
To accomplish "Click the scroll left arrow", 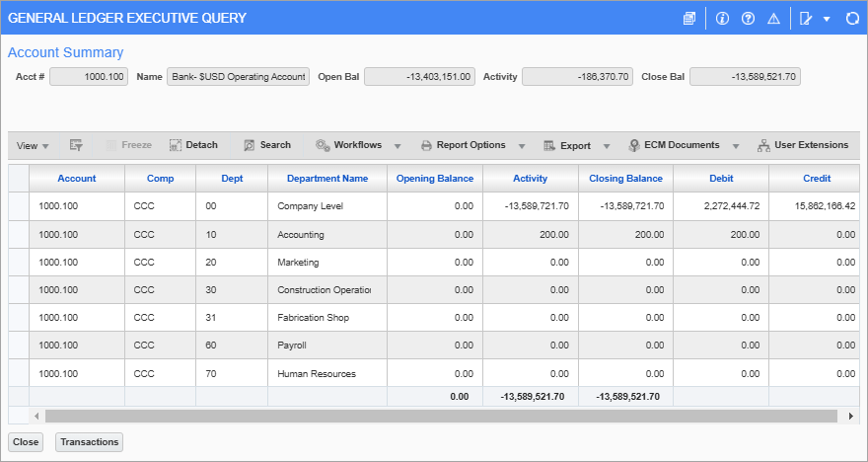I will tap(36, 416).
